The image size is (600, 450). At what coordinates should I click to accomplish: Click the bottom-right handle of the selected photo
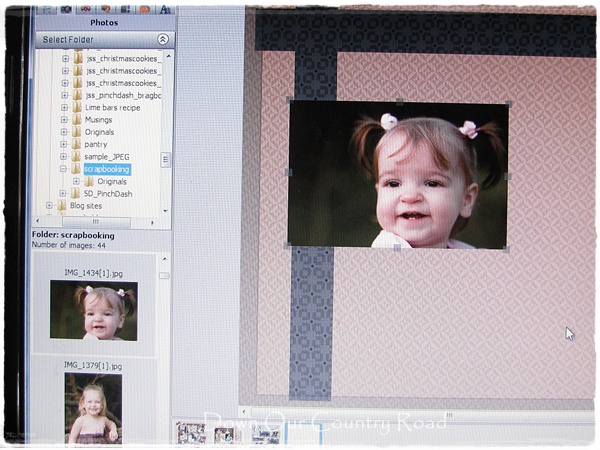[506, 249]
